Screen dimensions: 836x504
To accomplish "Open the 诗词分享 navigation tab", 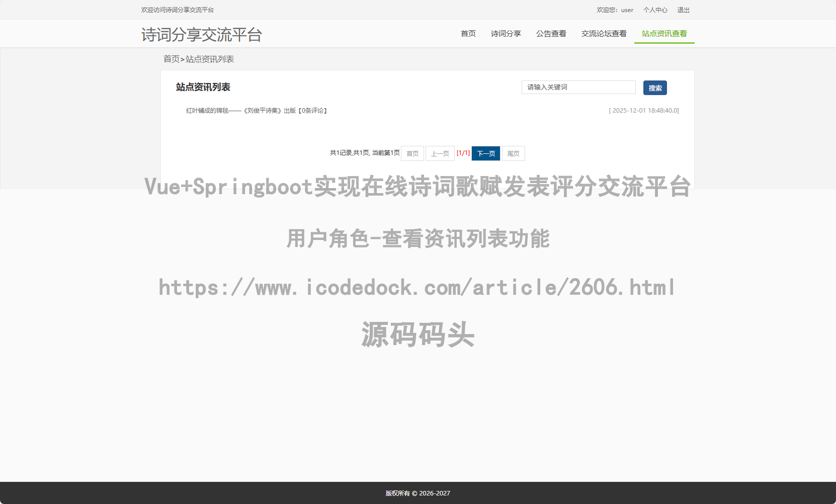I will tap(506, 34).
